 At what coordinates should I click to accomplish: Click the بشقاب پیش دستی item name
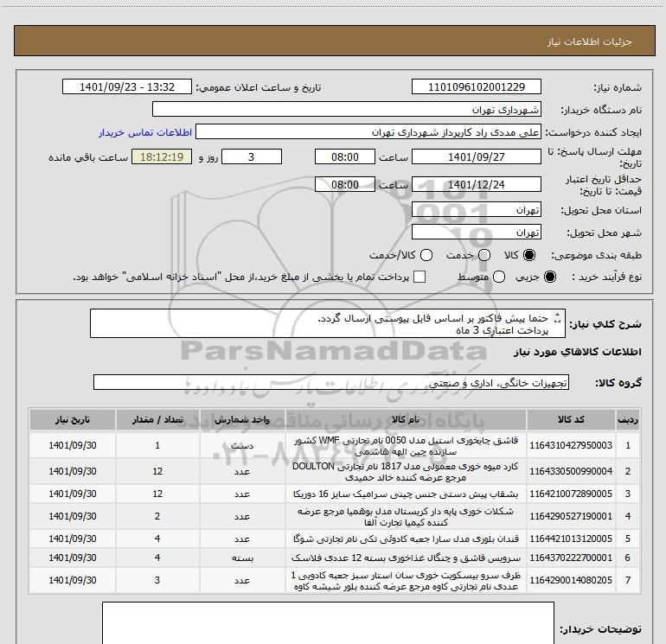pos(406,494)
